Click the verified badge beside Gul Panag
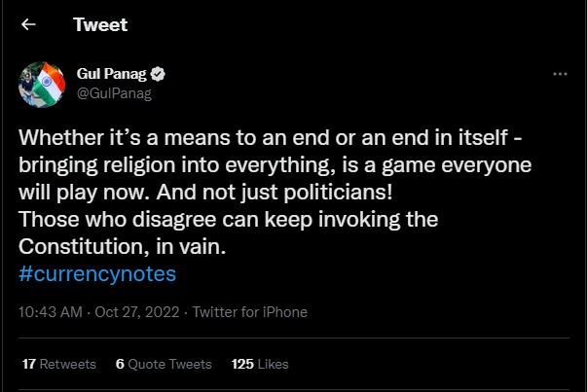Screen dimensions: 587x392 (157, 75)
